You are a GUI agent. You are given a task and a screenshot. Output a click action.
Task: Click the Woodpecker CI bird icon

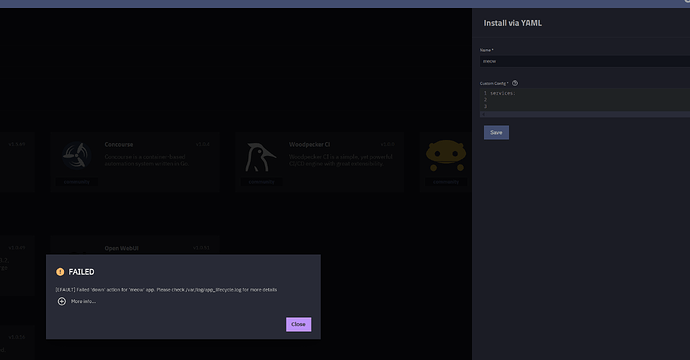coord(261,157)
